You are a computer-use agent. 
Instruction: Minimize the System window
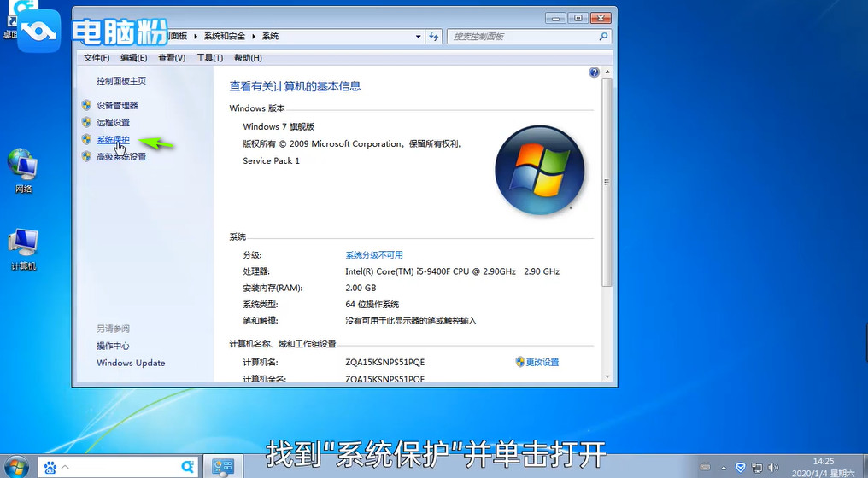coord(555,18)
